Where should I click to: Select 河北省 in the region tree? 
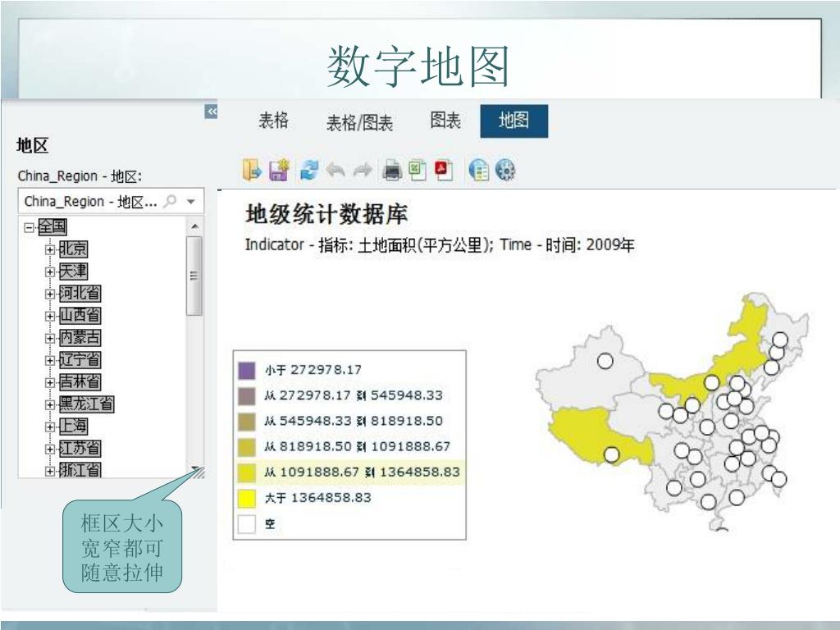pos(80,293)
